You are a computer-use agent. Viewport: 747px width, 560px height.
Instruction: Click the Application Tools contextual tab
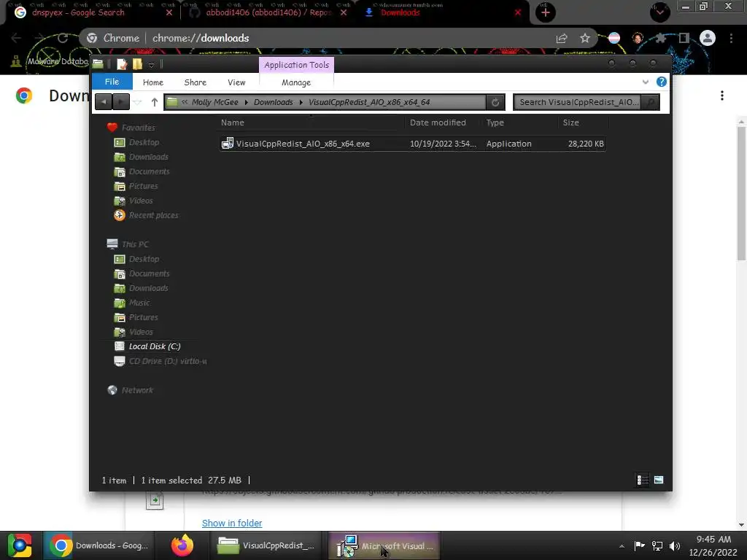[x=296, y=65]
